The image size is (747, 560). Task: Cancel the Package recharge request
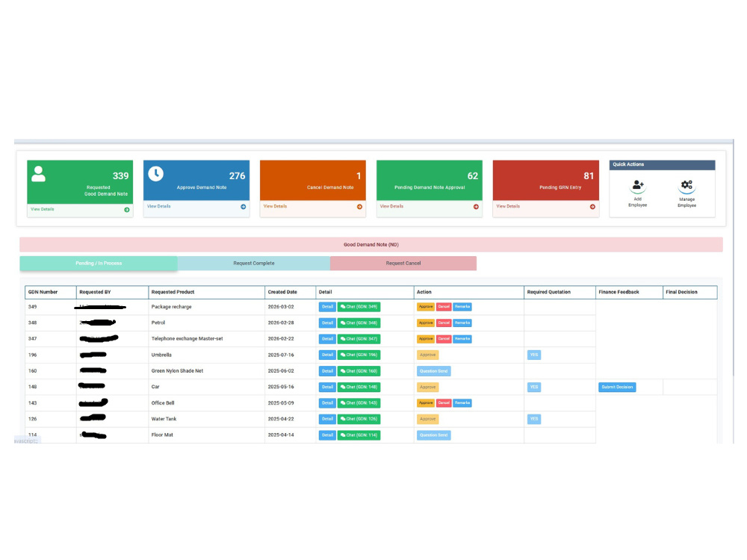tap(444, 307)
